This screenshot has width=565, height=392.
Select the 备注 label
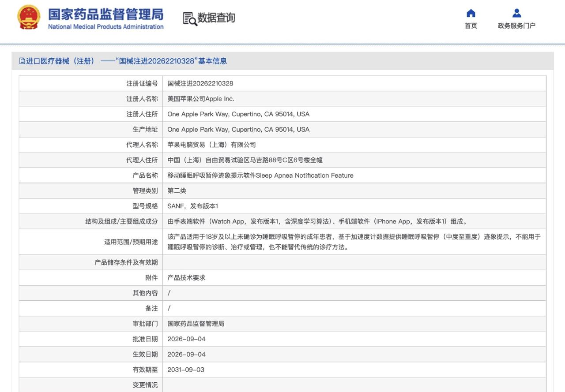pyautogui.click(x=151, y=309)
